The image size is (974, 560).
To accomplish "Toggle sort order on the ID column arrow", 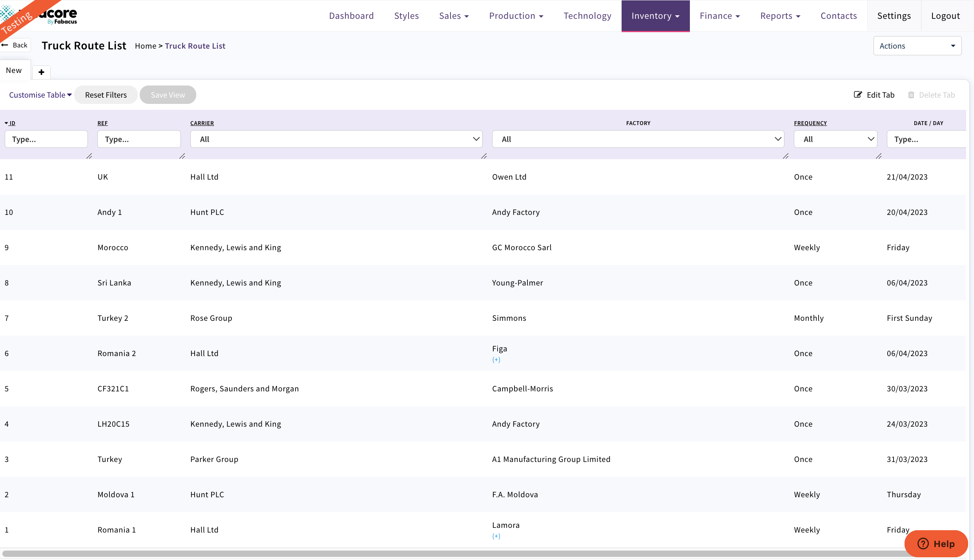I will 5,123.
